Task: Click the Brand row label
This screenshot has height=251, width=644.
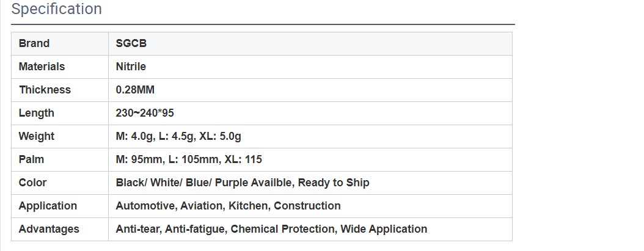Action: click(34, 43)
